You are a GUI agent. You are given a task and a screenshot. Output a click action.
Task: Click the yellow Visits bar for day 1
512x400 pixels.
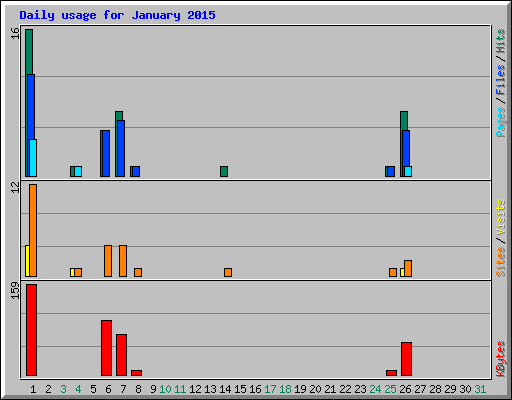[27, 261]
